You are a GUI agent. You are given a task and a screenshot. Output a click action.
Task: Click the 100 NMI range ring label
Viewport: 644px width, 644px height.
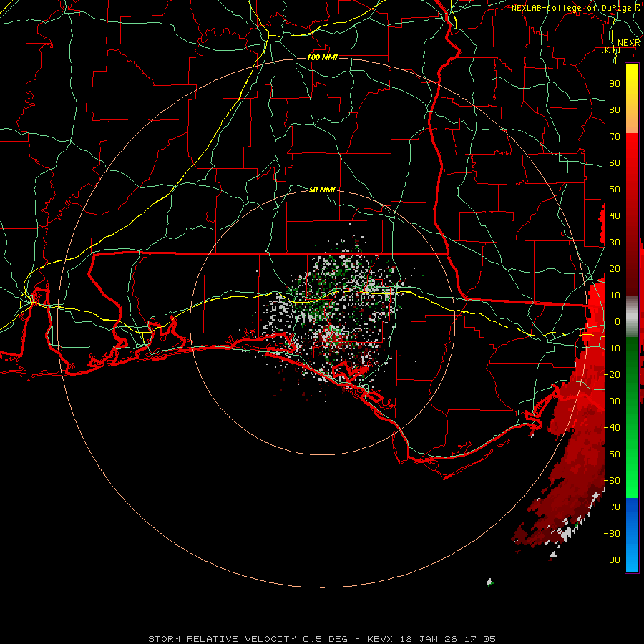tap(322, 57)
